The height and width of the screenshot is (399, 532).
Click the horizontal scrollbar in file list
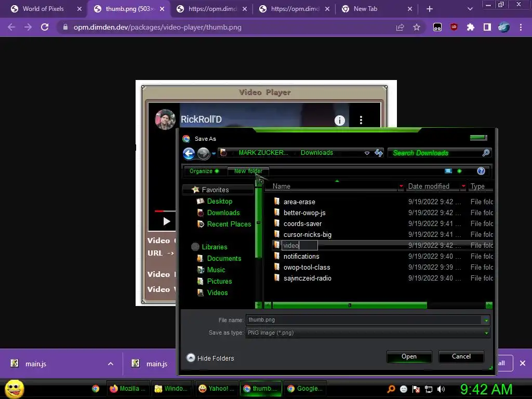click(350, 305)
